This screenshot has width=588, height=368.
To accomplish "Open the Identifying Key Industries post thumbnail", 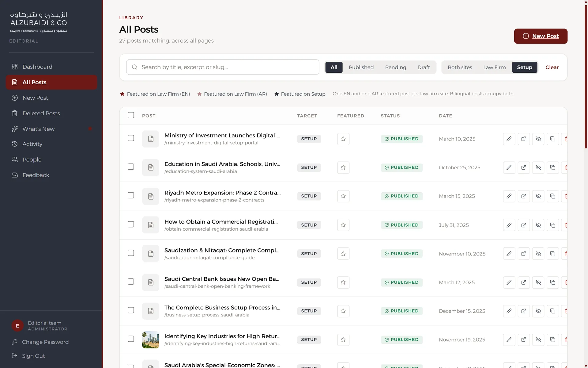I will point(151,340).
